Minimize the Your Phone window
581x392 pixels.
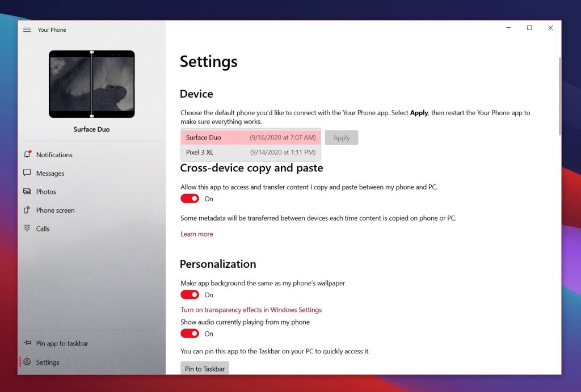508,28
